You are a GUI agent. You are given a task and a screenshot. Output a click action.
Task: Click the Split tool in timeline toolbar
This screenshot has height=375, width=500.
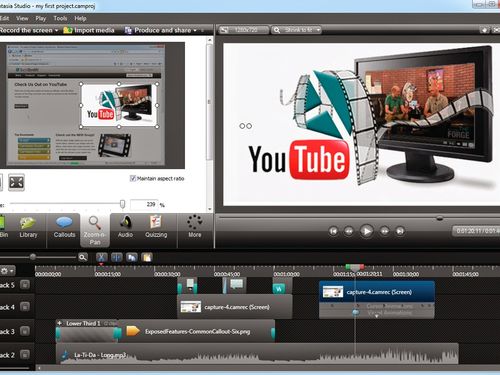[117, 257]
